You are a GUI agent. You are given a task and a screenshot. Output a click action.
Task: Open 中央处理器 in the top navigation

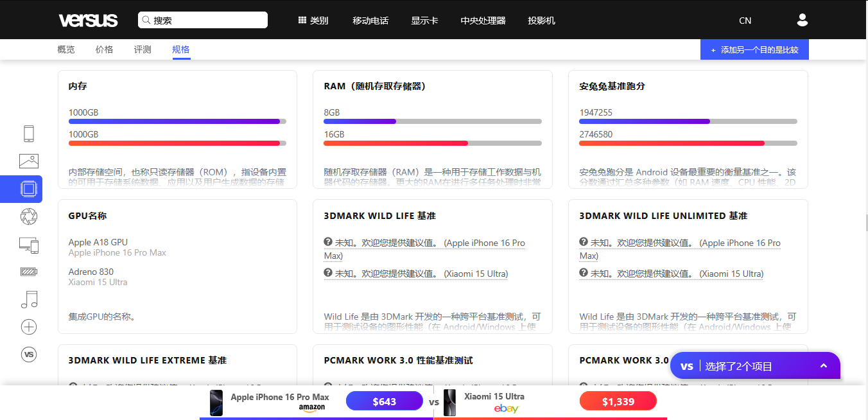click(x=483, y=21)
